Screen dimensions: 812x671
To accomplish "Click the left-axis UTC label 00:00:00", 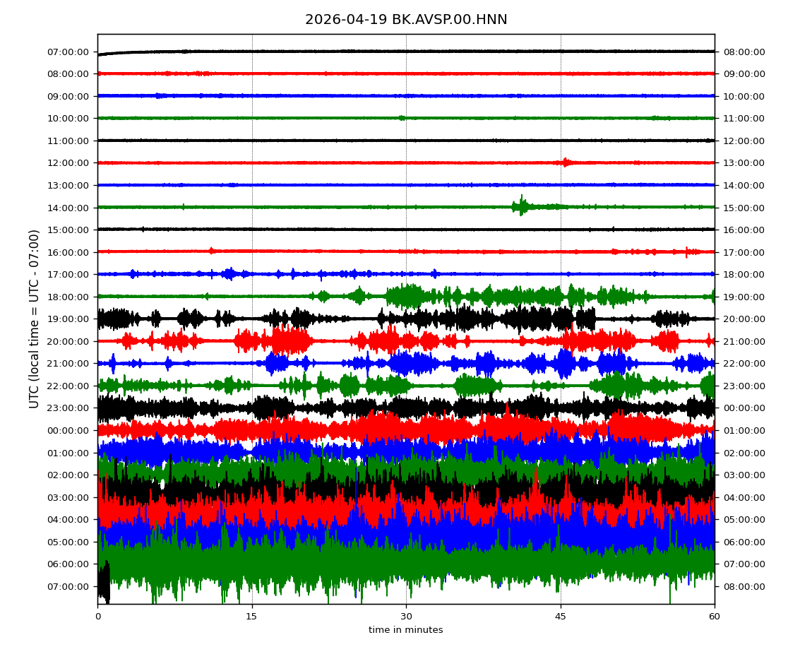I will [x=69, y=430].
